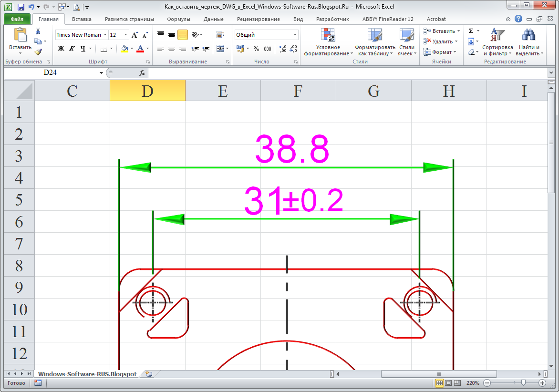Increase indent
Screen dimensions: 559x392
pos(206,49)
